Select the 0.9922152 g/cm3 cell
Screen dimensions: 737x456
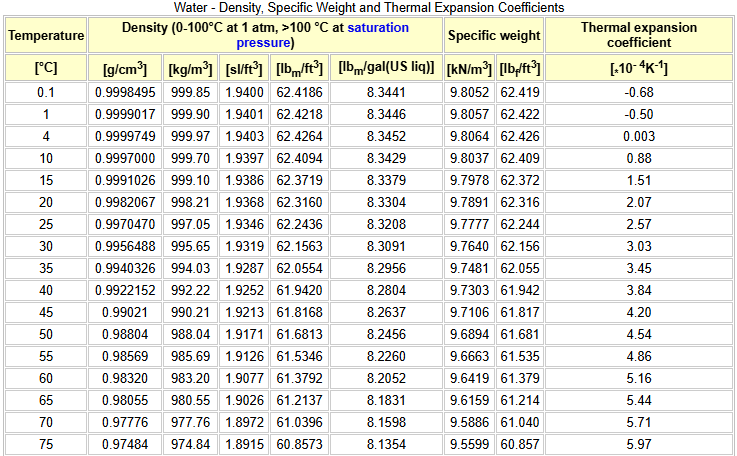coord(125,290)
